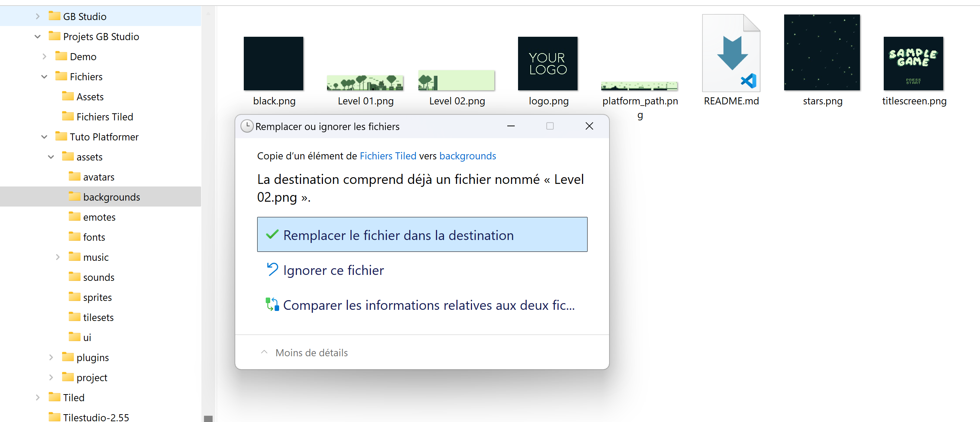Select the titlescreen.png thumbnail
This screenshot has width=980, height=422.
913,64
